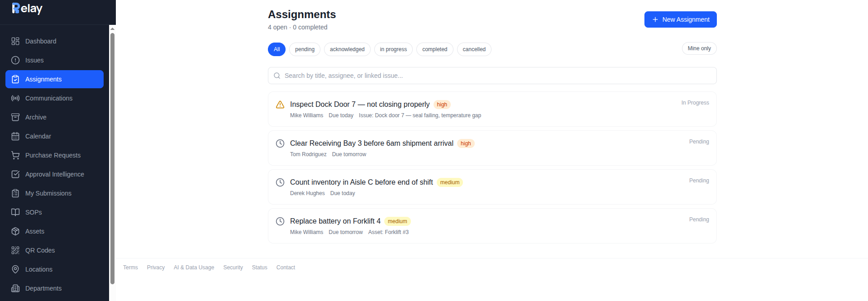Focus the assignment search field
Screen dimensions: 868x301
pyautogui.click(x=492, y=76)
